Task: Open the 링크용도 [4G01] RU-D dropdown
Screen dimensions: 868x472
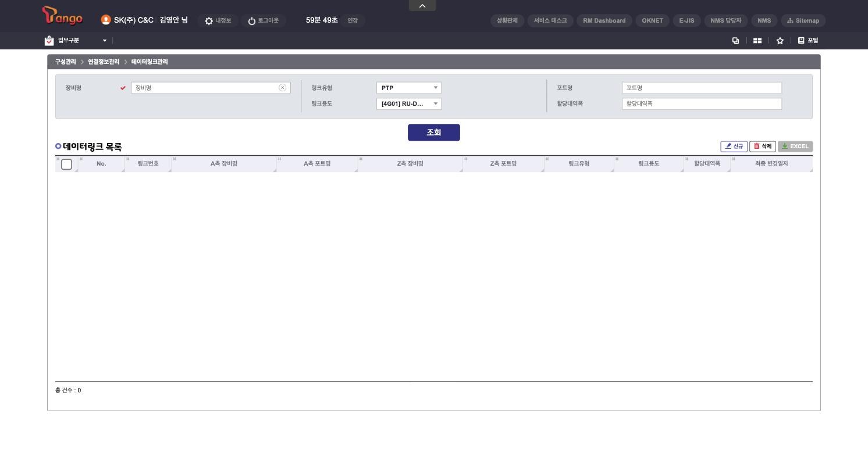Action: tap(409, 104)
